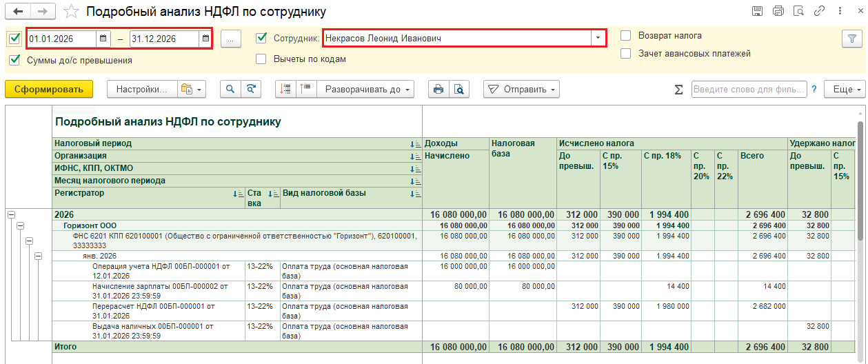Open the Отправить menu
This screenshot has width=868, height=364.
[521, 90]
